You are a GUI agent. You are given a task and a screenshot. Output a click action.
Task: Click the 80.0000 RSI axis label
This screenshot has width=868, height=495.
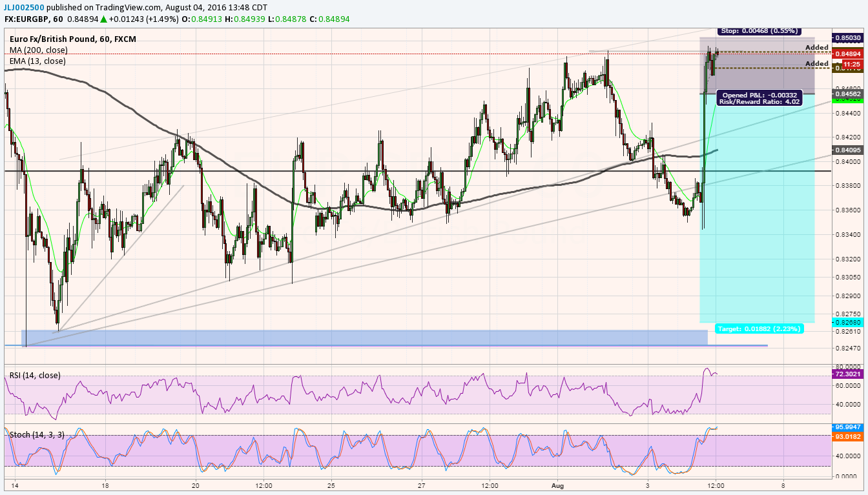[847, 367]
